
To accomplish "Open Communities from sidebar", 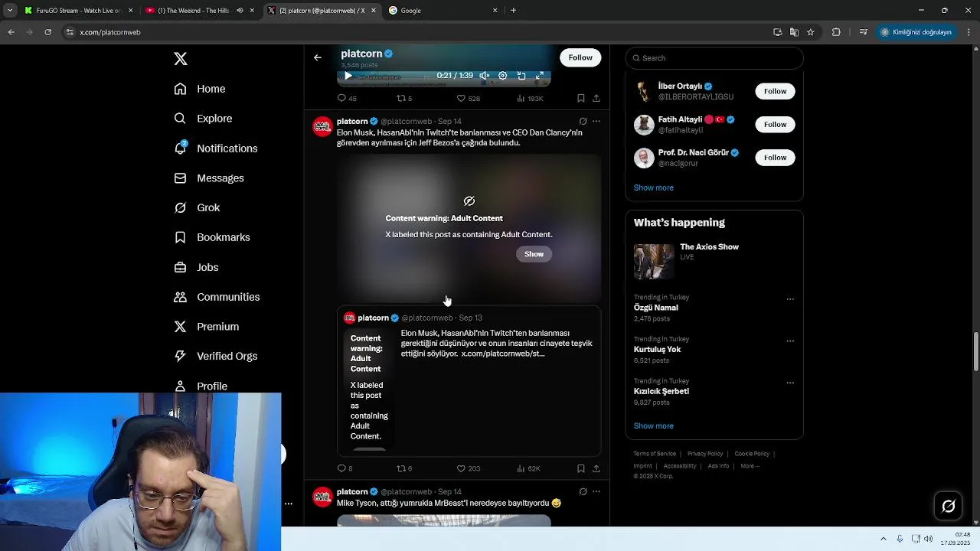I will click(x=217, y=297).
